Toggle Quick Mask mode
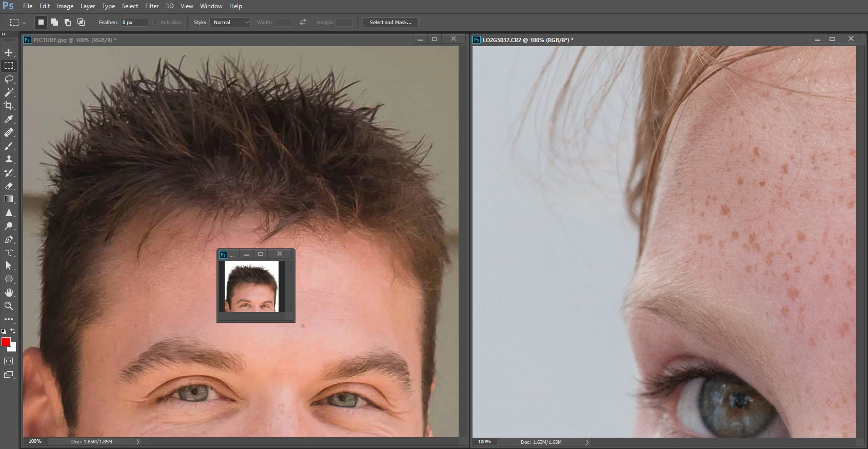Screen dimensions: 868x449 (9, 361)
